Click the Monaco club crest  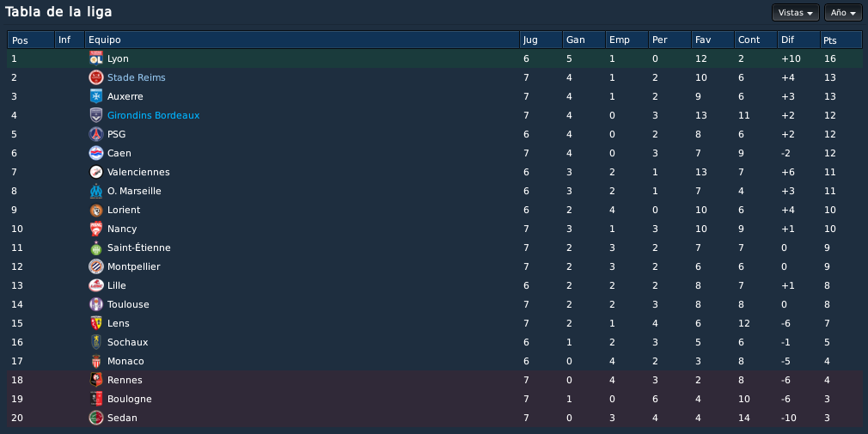(96, 361)
